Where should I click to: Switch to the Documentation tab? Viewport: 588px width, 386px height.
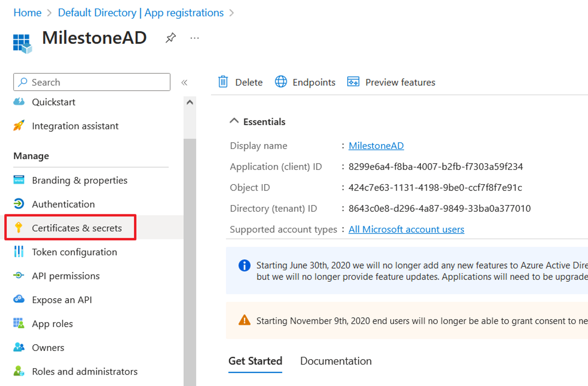tap(336, 361)
